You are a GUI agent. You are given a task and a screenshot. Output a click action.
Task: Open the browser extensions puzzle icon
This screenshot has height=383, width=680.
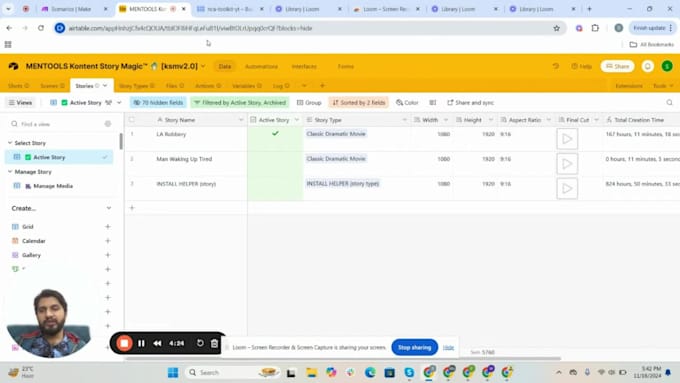point(595,28)
